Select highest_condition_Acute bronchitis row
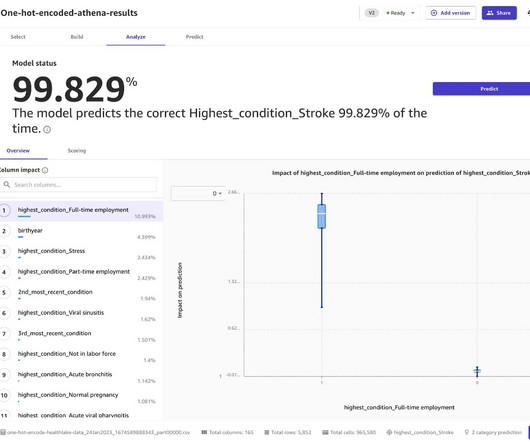This screenshot has height=442, width=530. [81, 376]
